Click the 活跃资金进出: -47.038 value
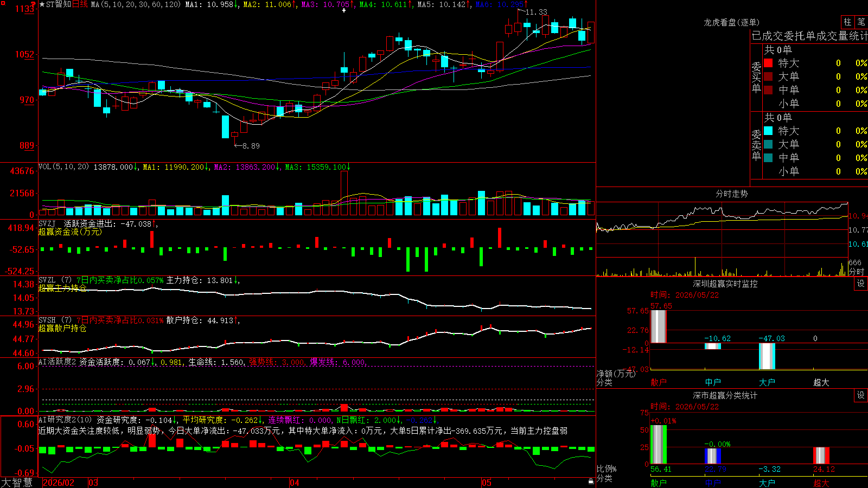 click(x=108, y=224)
